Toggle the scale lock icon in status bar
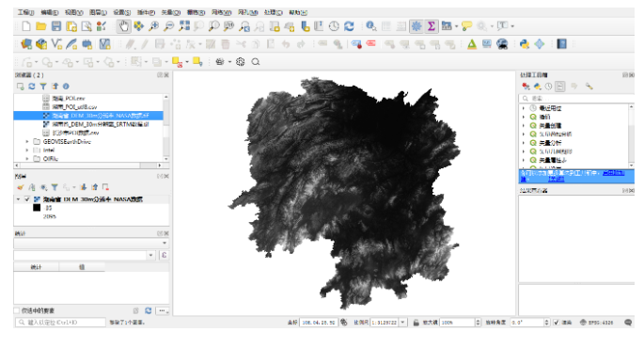The width and height of the screenshot is (644, 348). [x=416, y=323]
